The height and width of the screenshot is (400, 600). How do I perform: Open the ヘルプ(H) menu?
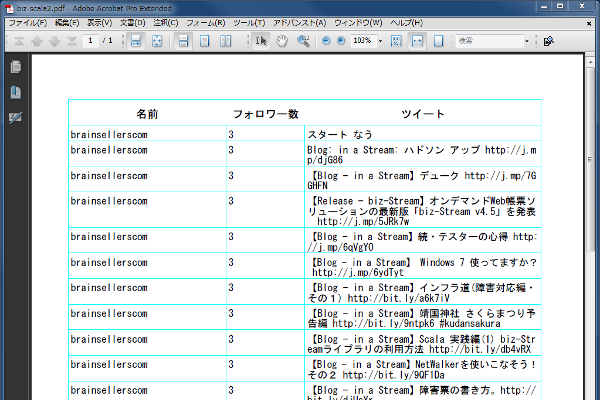(x=406, y=23)
